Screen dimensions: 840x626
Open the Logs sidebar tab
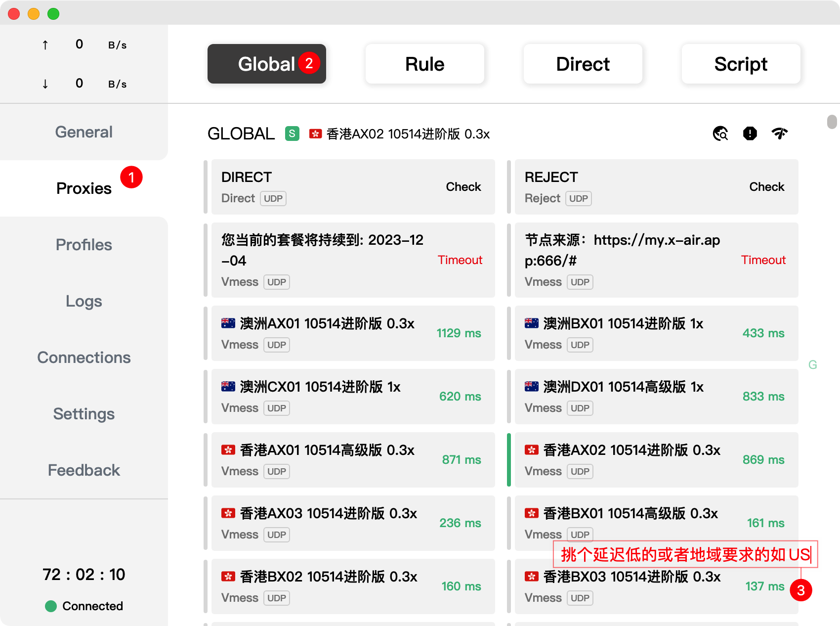(x=84, y=301)
